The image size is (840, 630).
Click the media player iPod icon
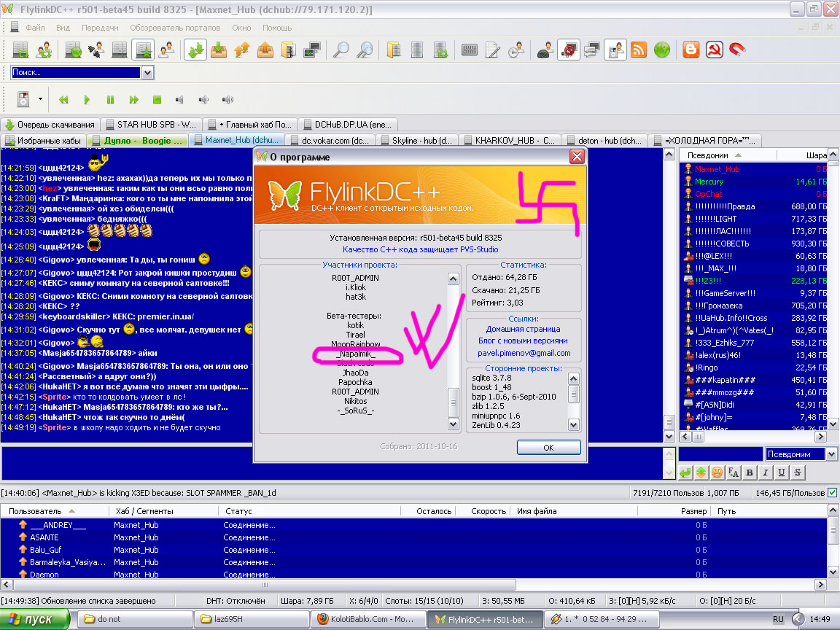(23, 99)
